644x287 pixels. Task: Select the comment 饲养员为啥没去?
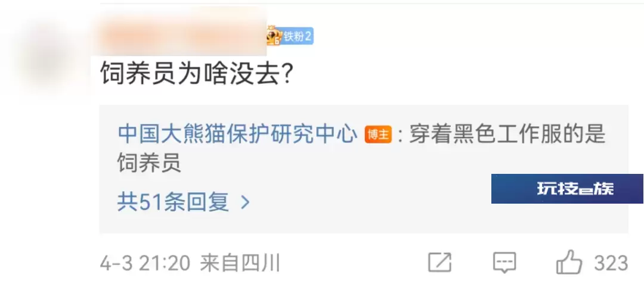[x=196, y=76]
